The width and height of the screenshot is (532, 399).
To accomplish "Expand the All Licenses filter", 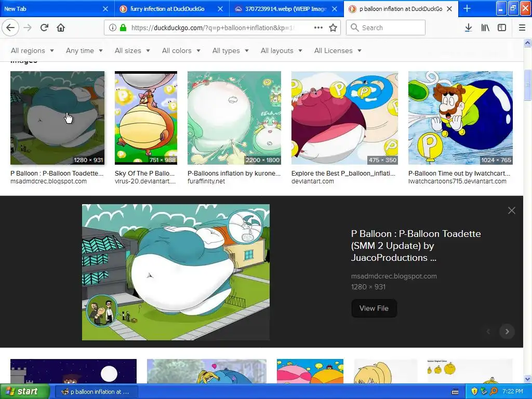I will pos(338,50).
